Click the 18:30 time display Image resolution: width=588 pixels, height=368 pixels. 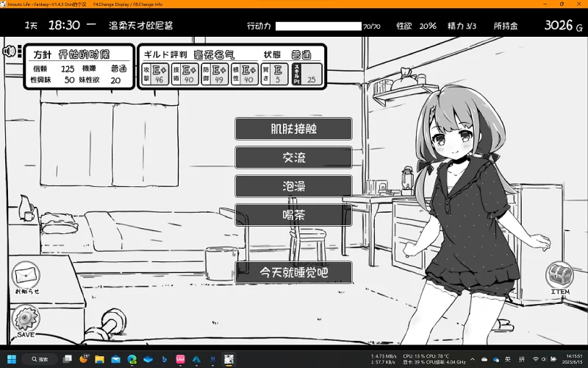tap(64, 25)
